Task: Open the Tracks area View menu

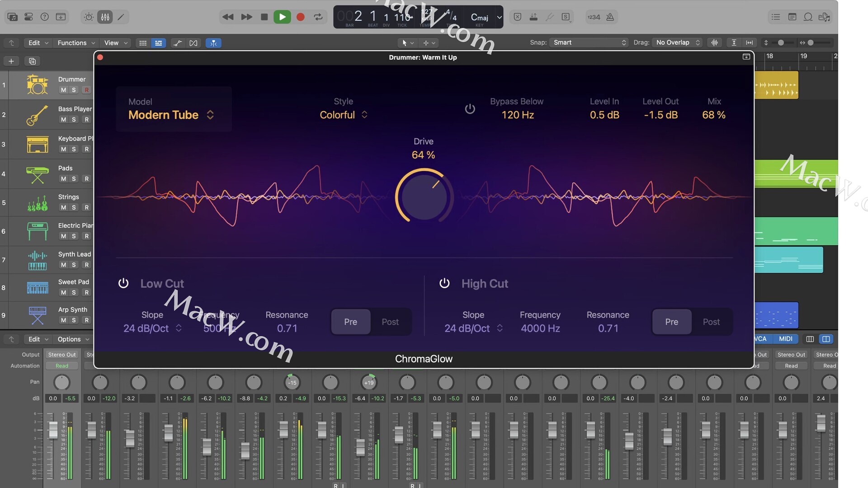Action: [116, 42]
